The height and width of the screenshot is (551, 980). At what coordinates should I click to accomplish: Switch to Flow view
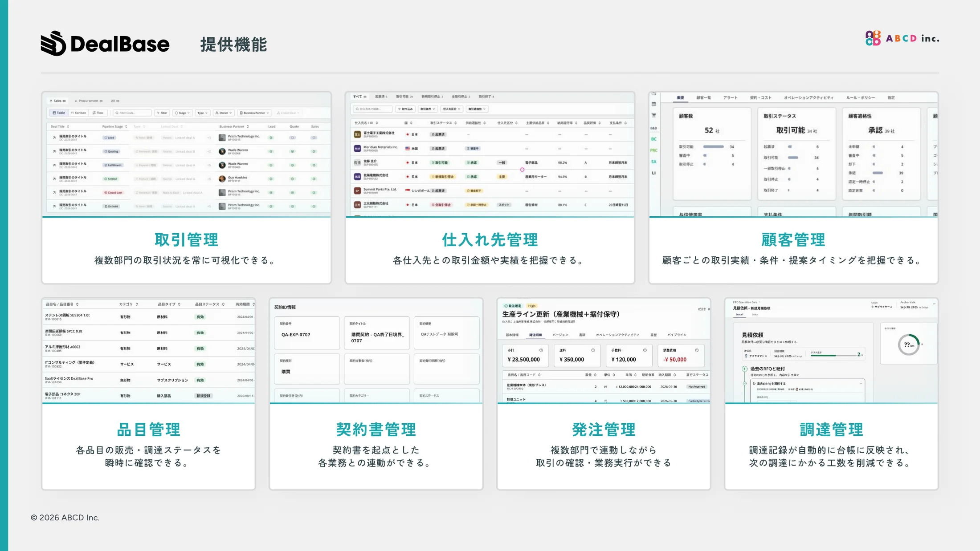pyautogui.click(x=98, y=113)
